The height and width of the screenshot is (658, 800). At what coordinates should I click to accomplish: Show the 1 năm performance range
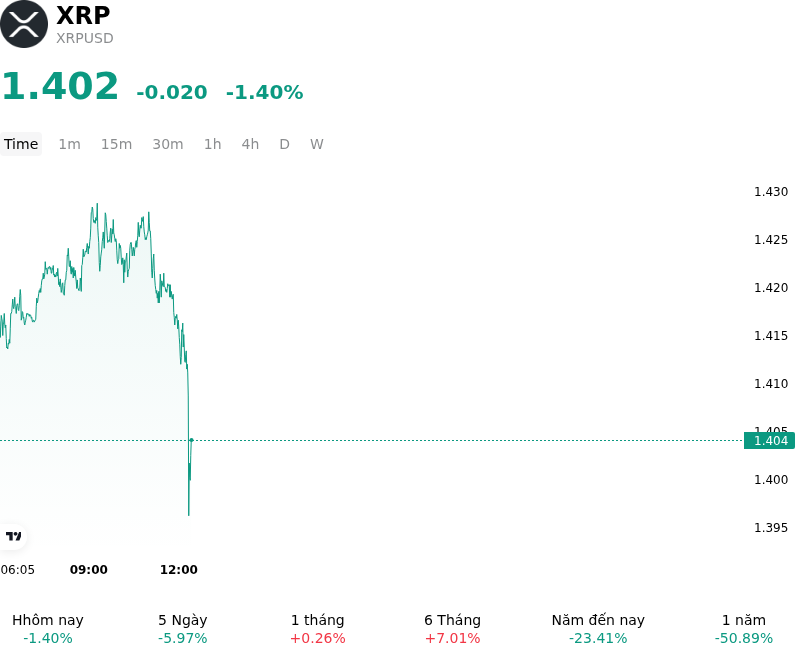point(744,628)
